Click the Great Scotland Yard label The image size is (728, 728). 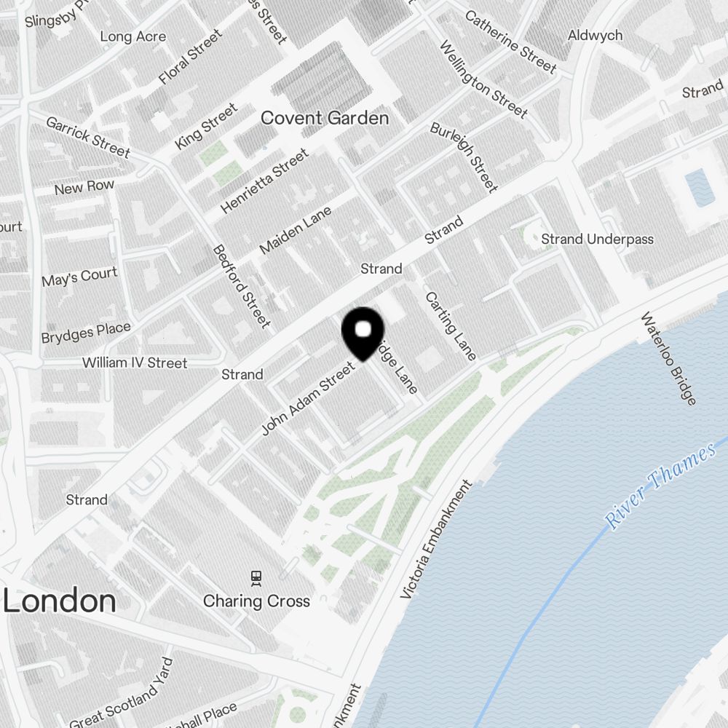pos(121,692)
